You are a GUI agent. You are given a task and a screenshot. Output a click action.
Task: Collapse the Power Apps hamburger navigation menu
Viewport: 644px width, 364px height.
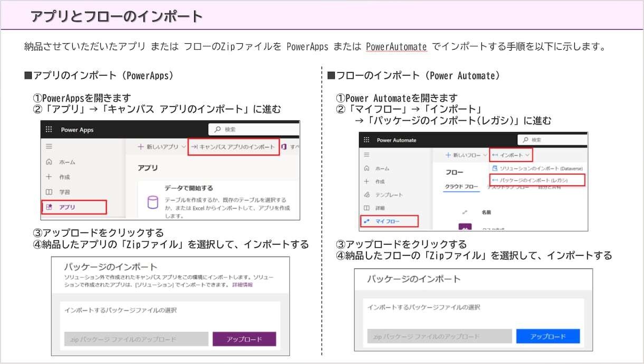49,146
